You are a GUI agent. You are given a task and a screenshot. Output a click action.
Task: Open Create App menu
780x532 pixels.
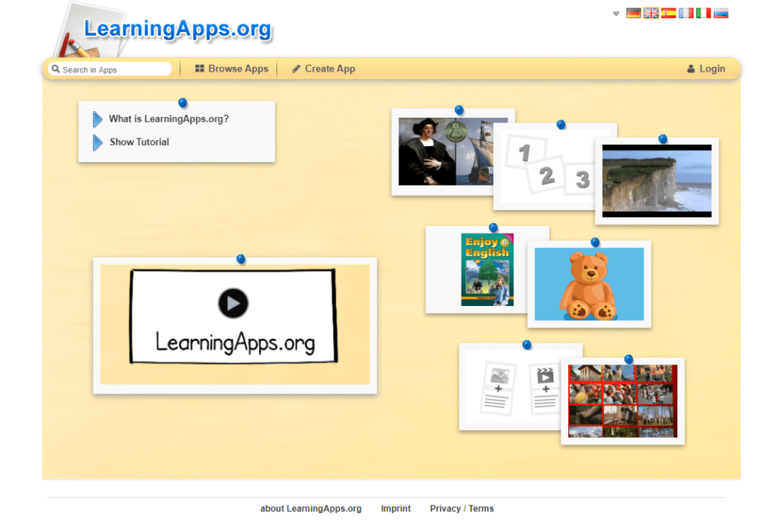[x=323, y=68]
